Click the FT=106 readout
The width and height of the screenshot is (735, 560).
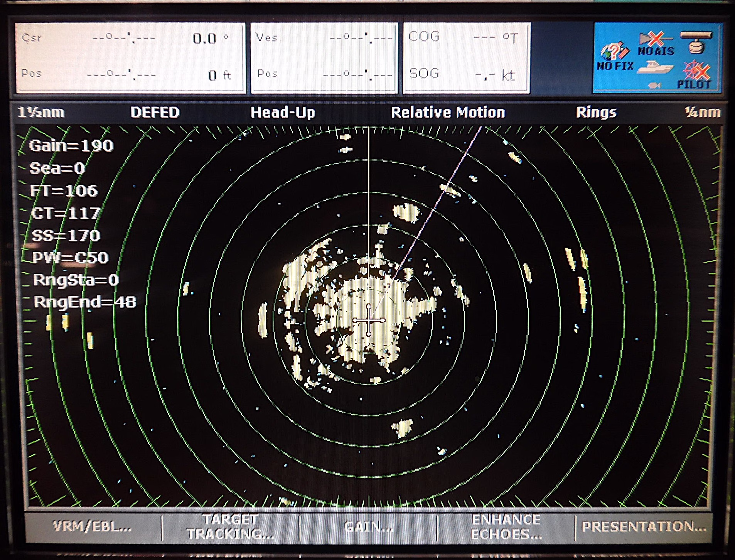[x=64, y=191]
